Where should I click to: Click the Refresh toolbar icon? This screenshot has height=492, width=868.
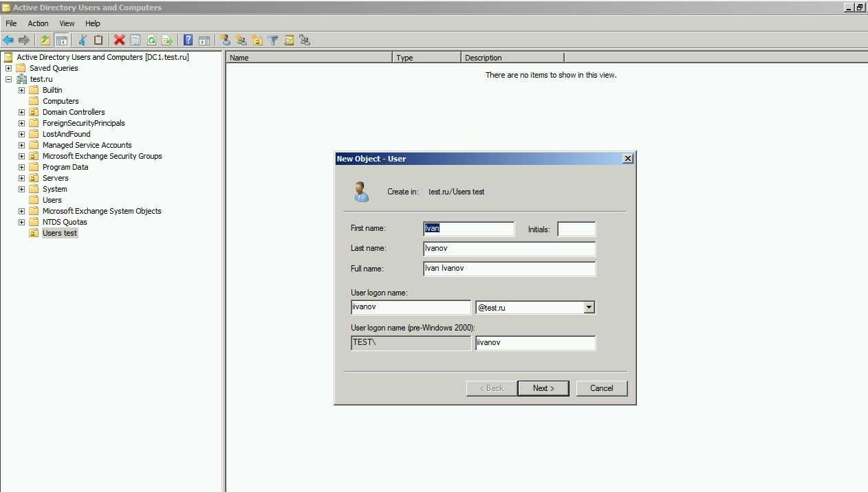(151, 41)
